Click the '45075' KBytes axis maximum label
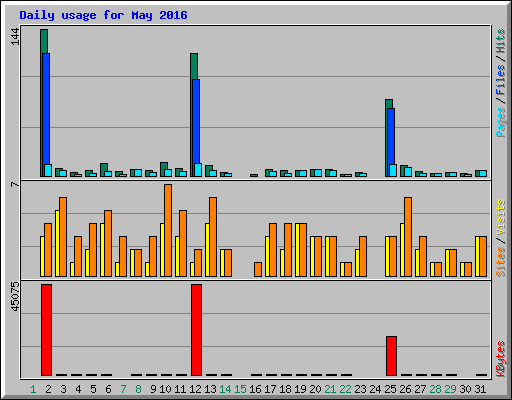 [15, 297]
